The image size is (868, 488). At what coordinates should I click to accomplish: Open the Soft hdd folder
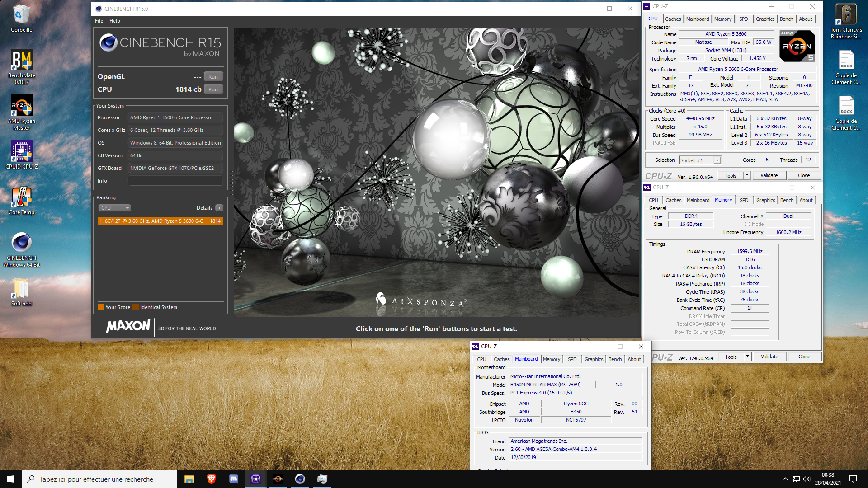[x=21, y=292]
